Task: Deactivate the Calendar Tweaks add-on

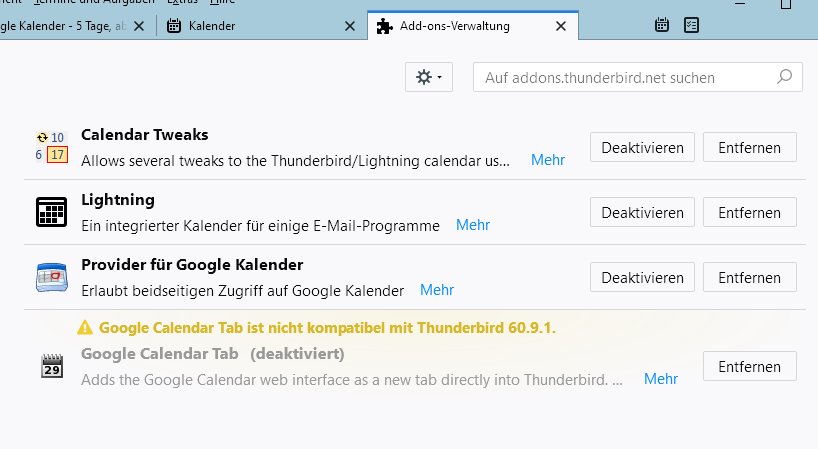Action: coord(642,147)
